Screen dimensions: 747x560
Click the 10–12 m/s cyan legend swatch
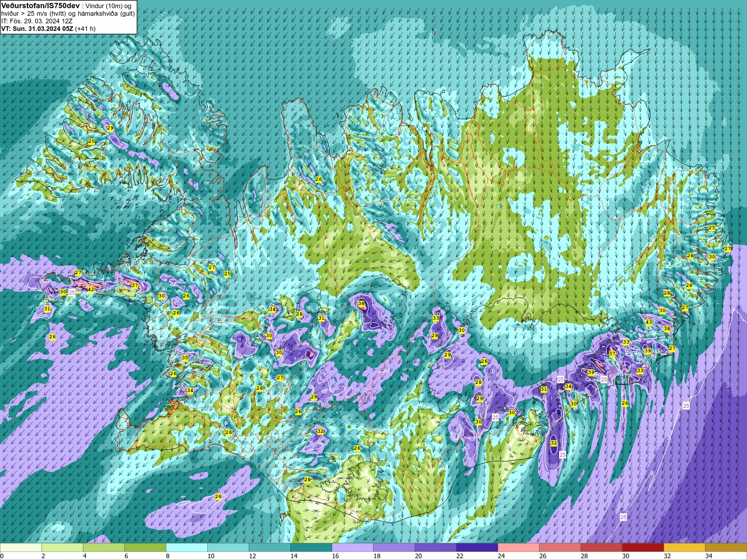pyautogui.click(x=228, y=548)
